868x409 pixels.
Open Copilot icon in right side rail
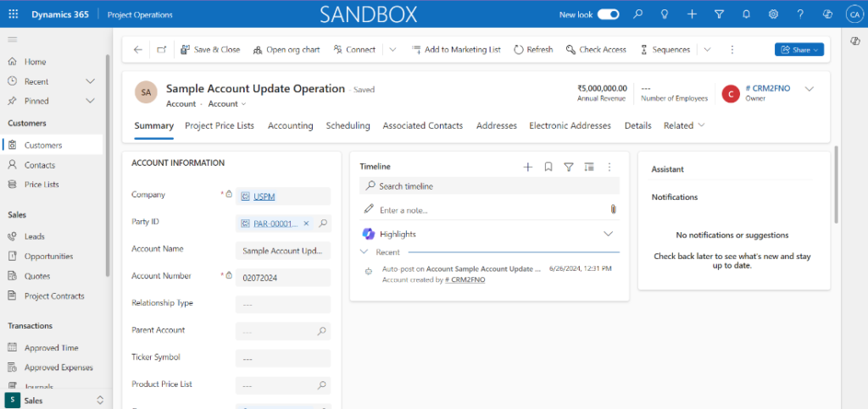854,42
